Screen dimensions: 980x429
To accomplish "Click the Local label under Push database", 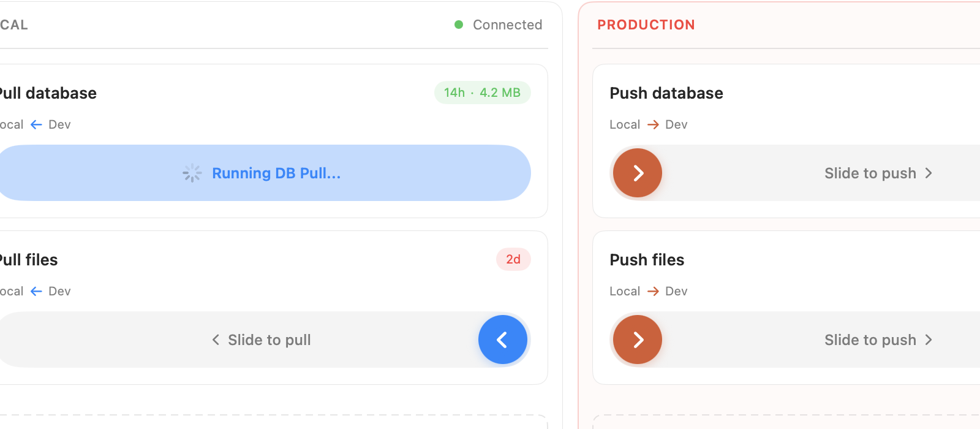I will 625,124.
